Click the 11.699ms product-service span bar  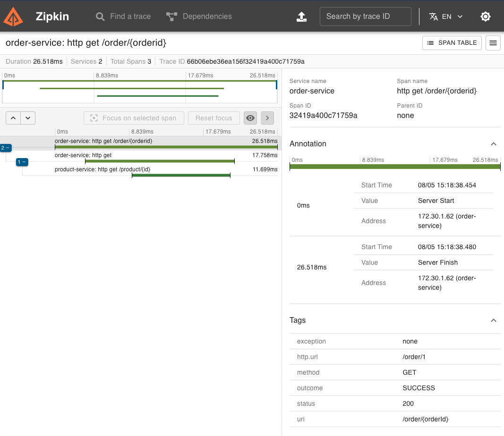point(181,176)
